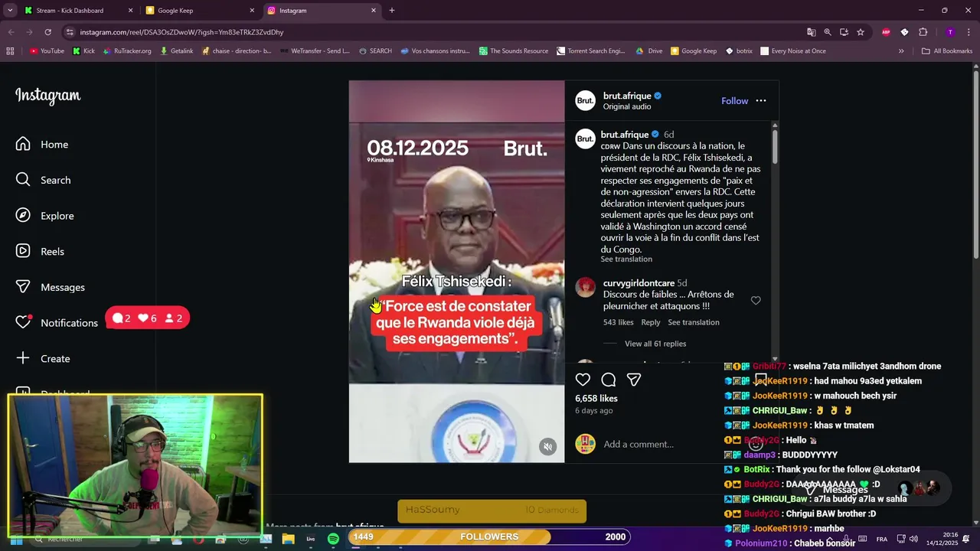Open YouTube bookmark

(47, 51)
